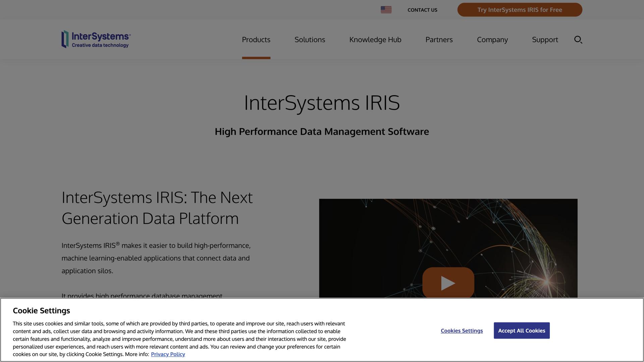Viewport: 644px width, 362px height.
Task: Open Cookies Settings from the banner
Action: (x=461, y=330)
